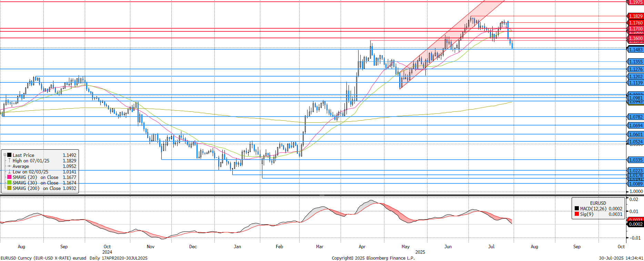Select the "Sig(9)" legend label
Viewport: 644px width, 261px height.
pyautogui.click(x=587, y=214)
